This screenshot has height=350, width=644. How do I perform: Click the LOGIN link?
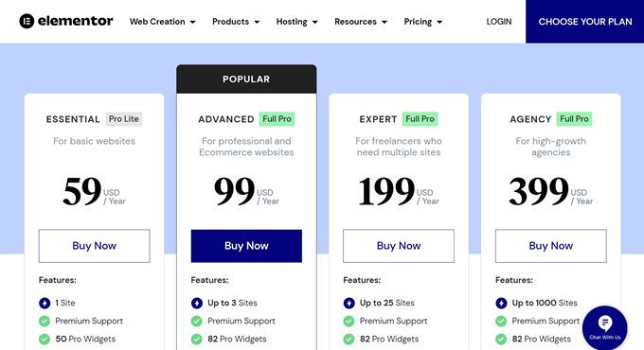(x=499, y=22)
